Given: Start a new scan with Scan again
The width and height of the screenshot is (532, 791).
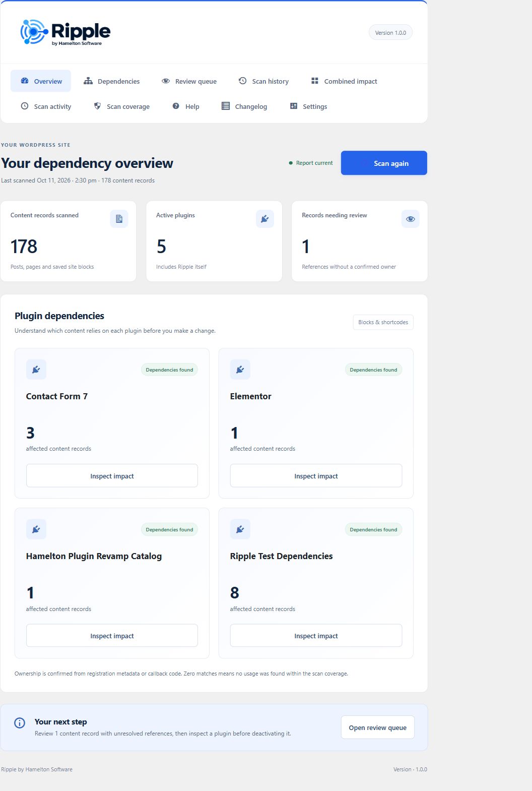Looking at the screenshot, I should (x=384, y=163).
